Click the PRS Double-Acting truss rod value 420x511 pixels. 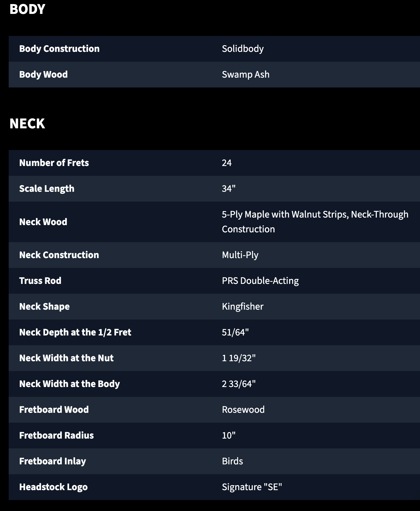click(260, 281)
